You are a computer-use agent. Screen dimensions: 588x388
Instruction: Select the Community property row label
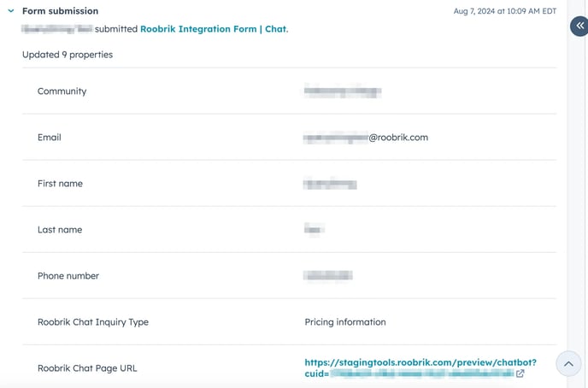click(x=62, y=91)
